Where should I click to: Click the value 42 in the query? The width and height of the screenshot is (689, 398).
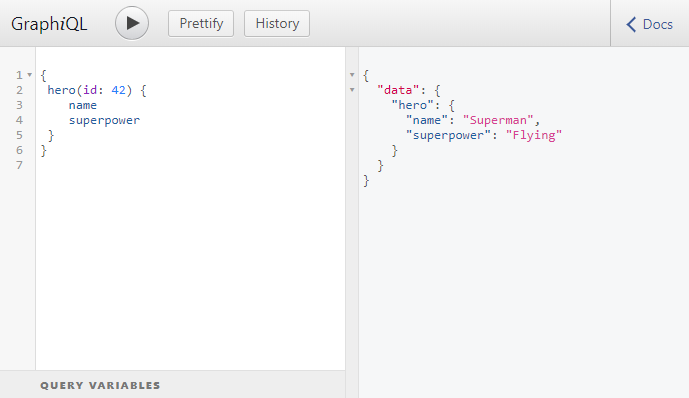click(118, 90)
